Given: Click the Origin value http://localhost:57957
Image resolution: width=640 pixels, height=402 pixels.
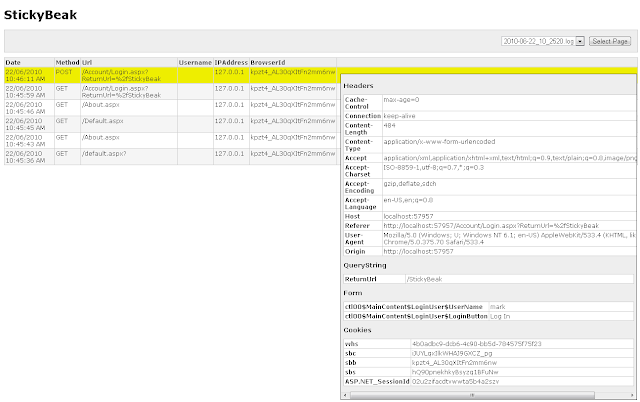Looking at the screenshot, I should point(418,251).
